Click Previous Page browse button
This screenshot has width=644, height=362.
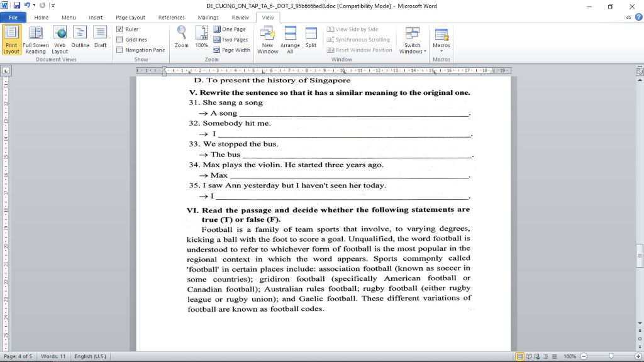[640, 331]
